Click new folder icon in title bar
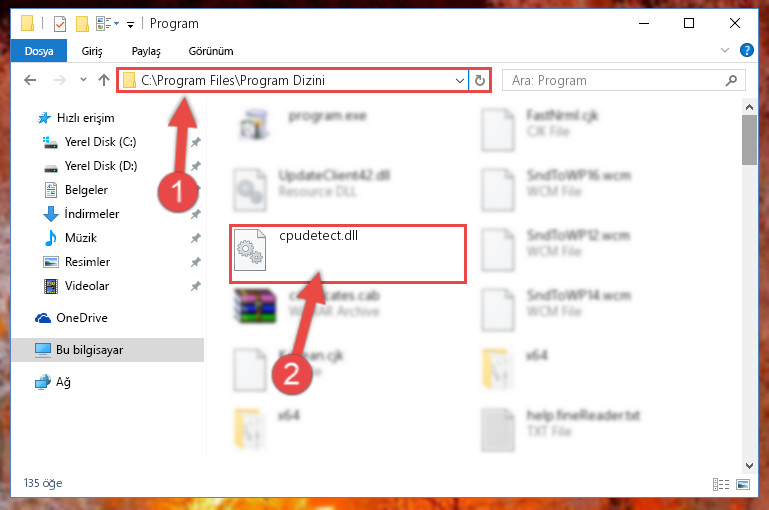 pos(82,24)
